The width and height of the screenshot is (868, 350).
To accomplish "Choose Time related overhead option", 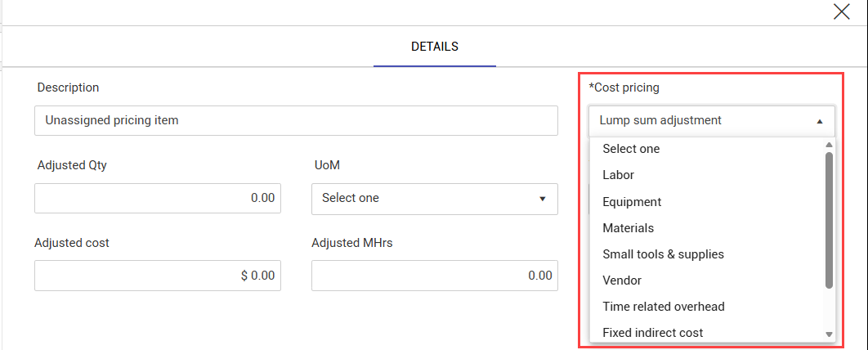I will click(x=663, y=307).
